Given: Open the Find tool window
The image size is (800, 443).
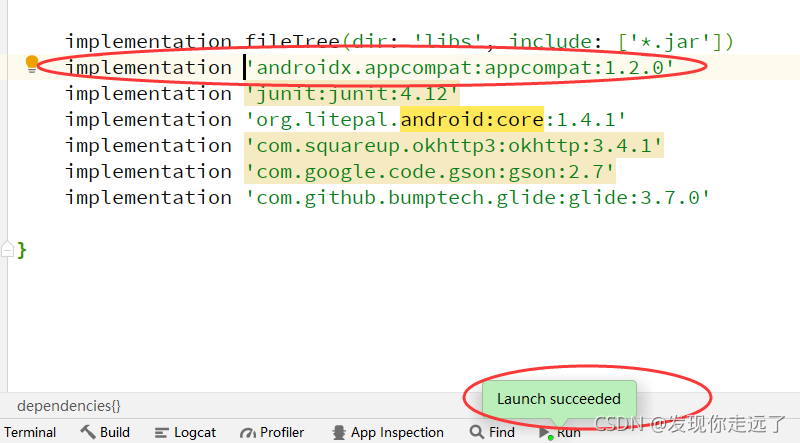Looking at the screenshot, I should click(492, 432).
